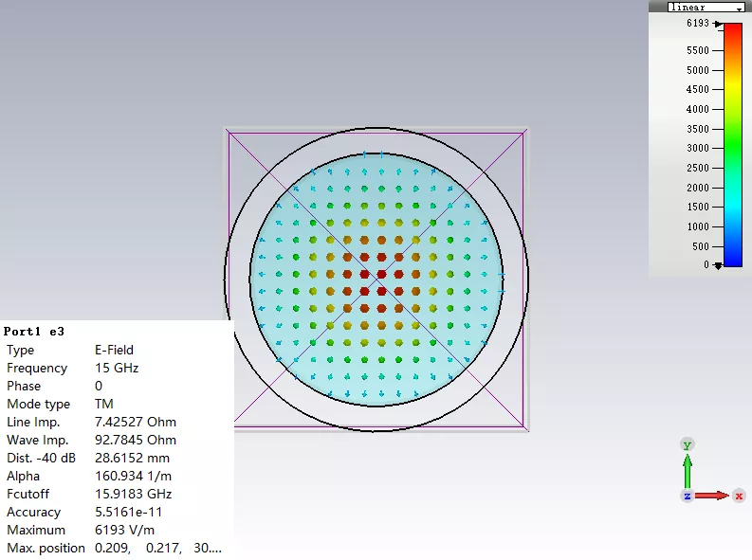The height and width of the screenshot is (560, 752).
Task: Select the '6193 V/m' maximum value
Action: pyautogui.click(x=124, y=530)
